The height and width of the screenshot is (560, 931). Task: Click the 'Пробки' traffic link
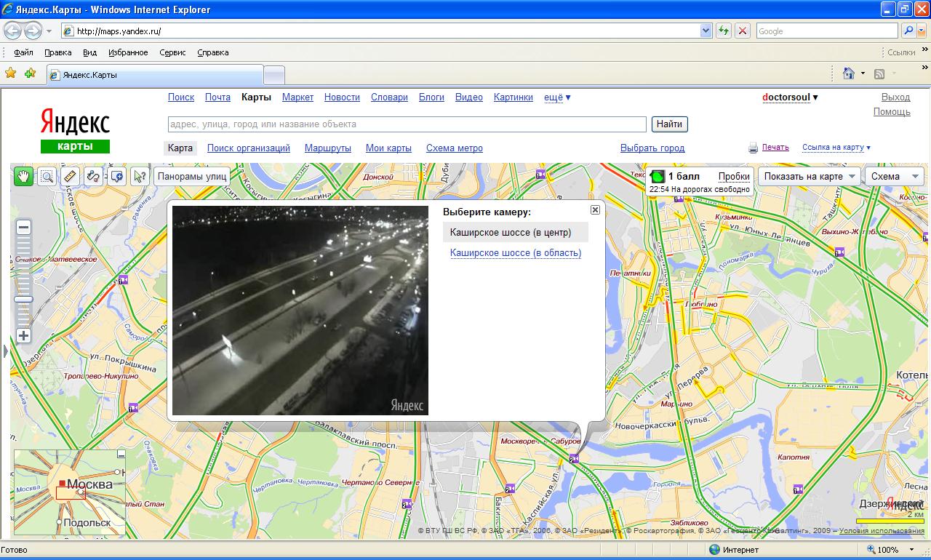(734, 176)
